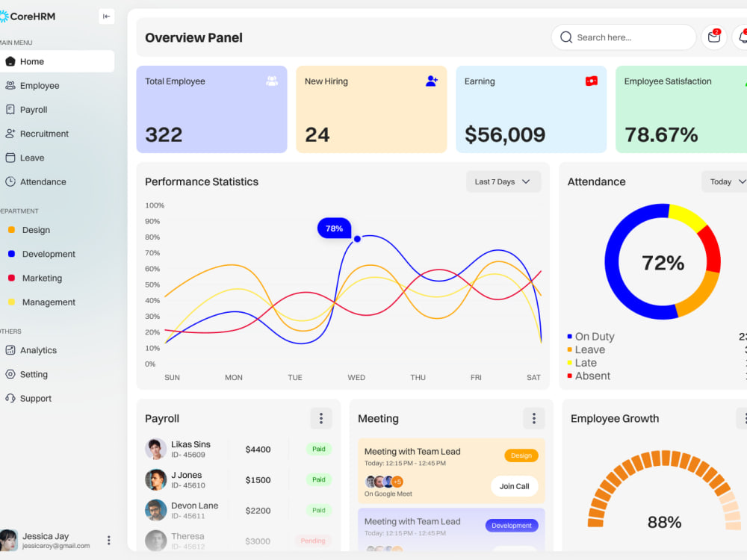The height and width of the screenshot is (560, 747).
Task: Click the Home icon in main menu
Action: pyautogui.click(x=10, y=61)
